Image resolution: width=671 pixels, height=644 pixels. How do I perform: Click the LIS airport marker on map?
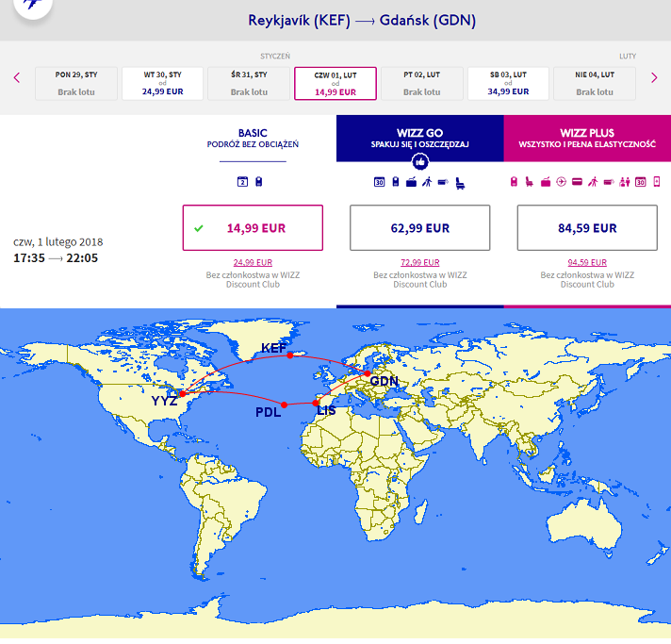pos(316,403)
